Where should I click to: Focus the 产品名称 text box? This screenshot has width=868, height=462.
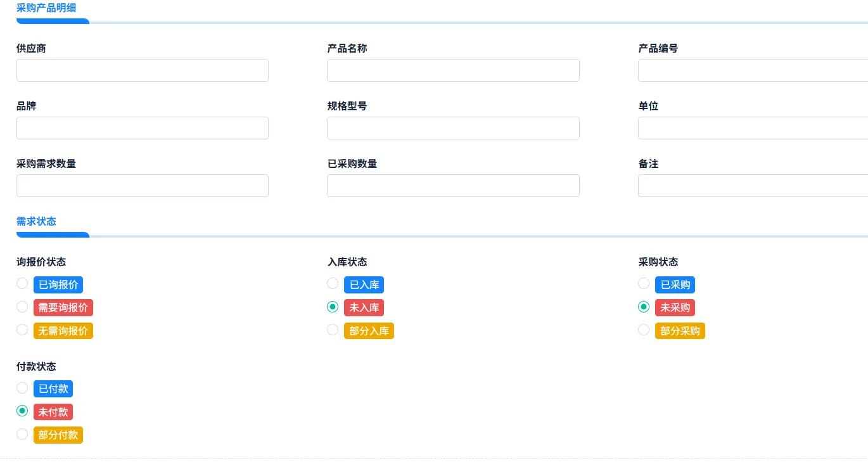453,70
